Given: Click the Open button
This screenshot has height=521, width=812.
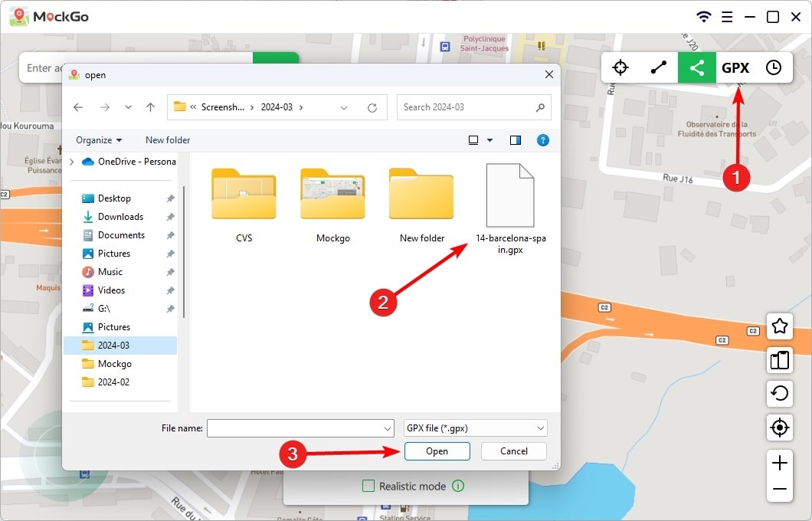Looking at the screenshot, I should (x=437, y=451).
